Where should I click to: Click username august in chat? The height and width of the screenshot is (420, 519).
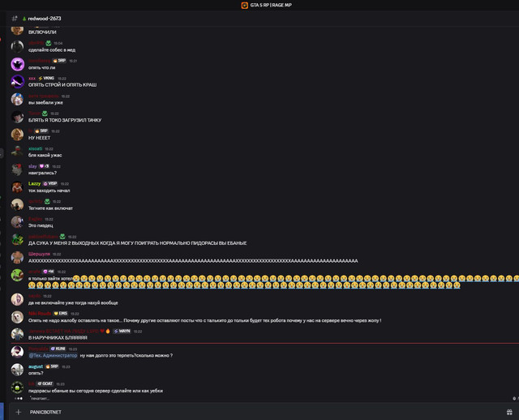point(36,366)
